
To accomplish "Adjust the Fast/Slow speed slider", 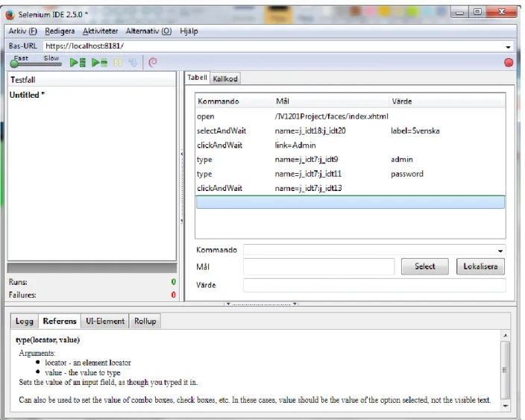I will [x=36, y=63].
